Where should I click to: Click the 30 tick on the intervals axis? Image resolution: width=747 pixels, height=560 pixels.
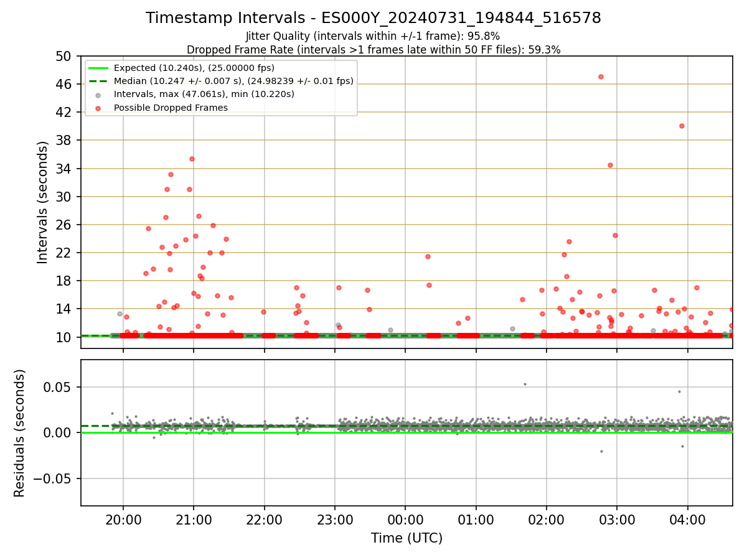click(x=65, y=197)
